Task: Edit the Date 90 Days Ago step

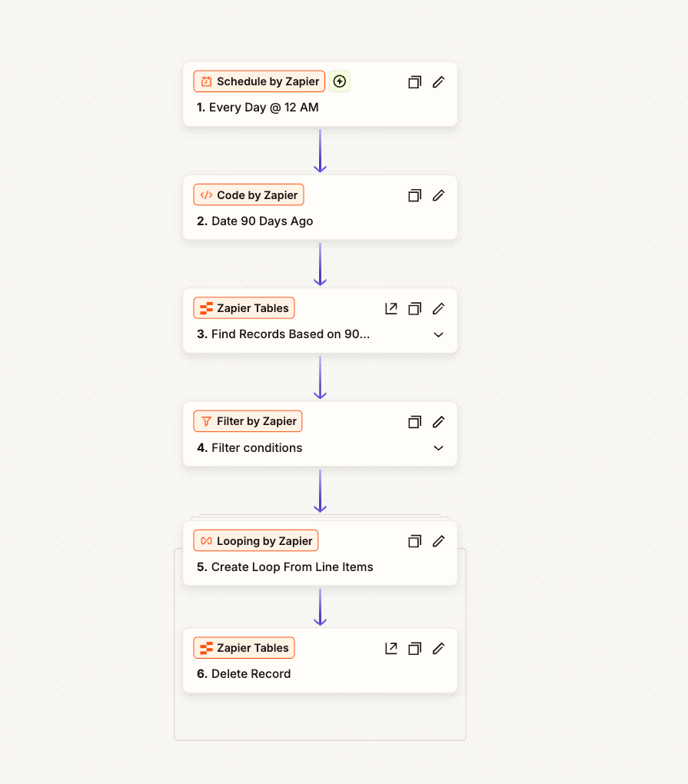Action: pos(438,195)
